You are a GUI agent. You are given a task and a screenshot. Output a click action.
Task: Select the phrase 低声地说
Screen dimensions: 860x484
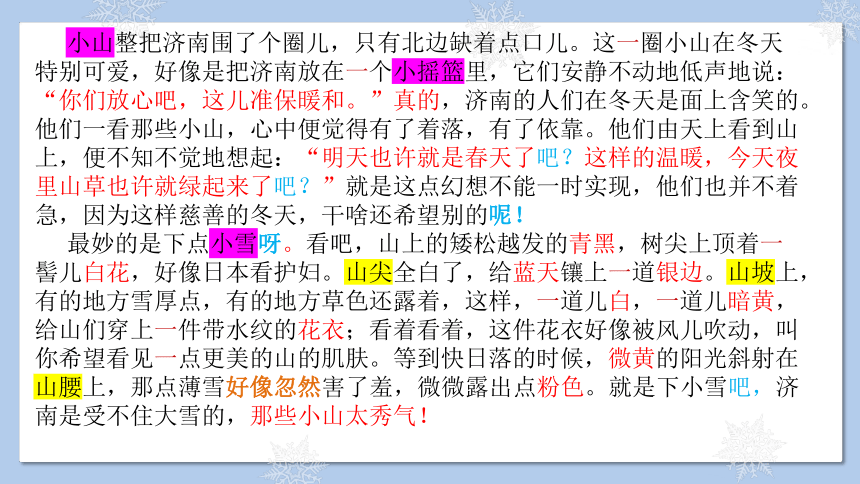(727, 71)
